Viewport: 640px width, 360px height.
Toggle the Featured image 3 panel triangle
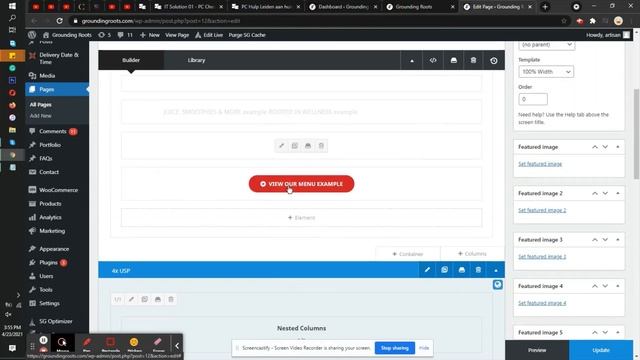618,240
